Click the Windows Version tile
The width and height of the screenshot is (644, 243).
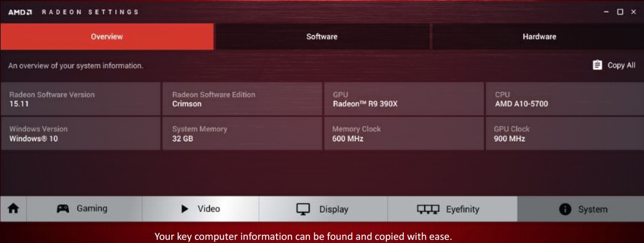[x=80, y=133]
